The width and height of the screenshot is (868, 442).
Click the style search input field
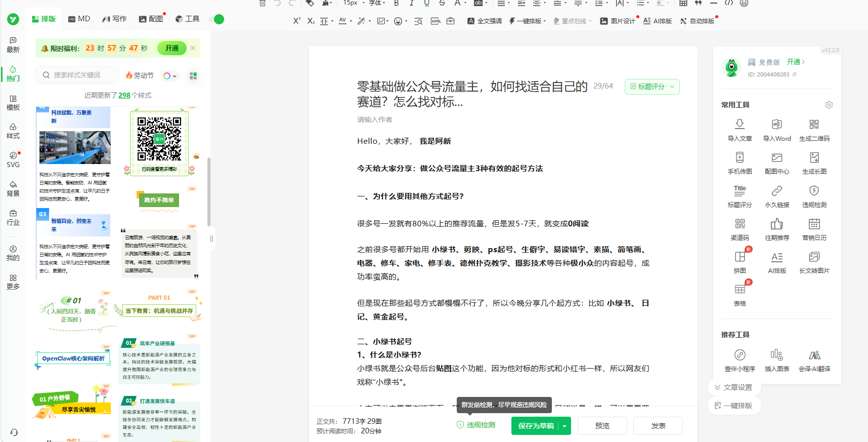tap(77, 75)
